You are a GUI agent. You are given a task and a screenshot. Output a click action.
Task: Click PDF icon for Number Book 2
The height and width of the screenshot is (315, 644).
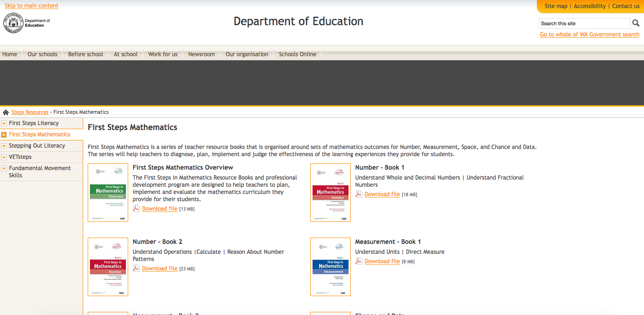coord(136,268)
